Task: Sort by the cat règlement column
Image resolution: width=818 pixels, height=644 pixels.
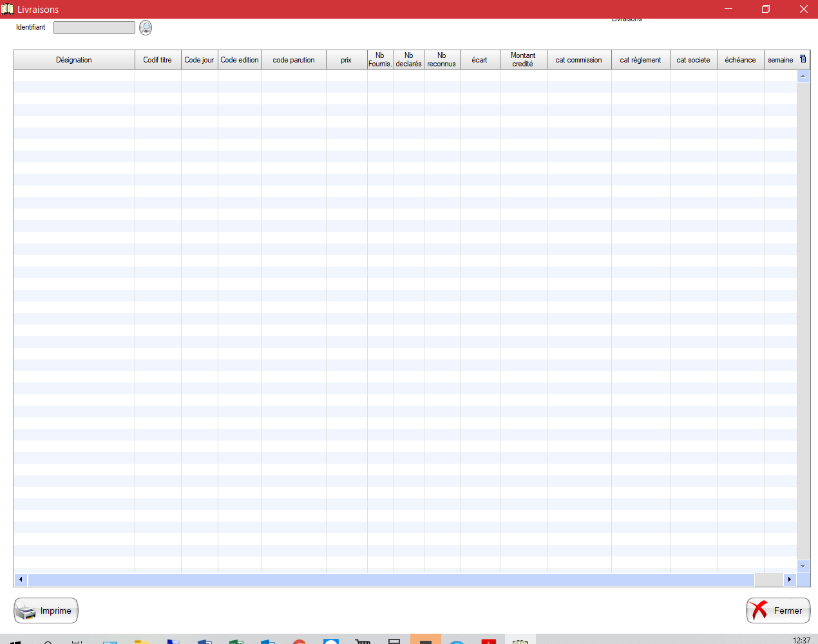Action: point(640,60)
